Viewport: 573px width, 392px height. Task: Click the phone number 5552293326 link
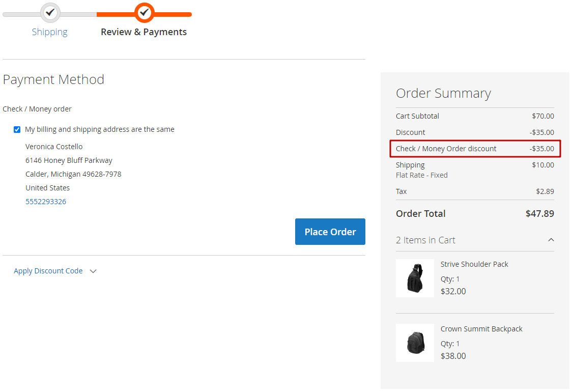point(46,202)
